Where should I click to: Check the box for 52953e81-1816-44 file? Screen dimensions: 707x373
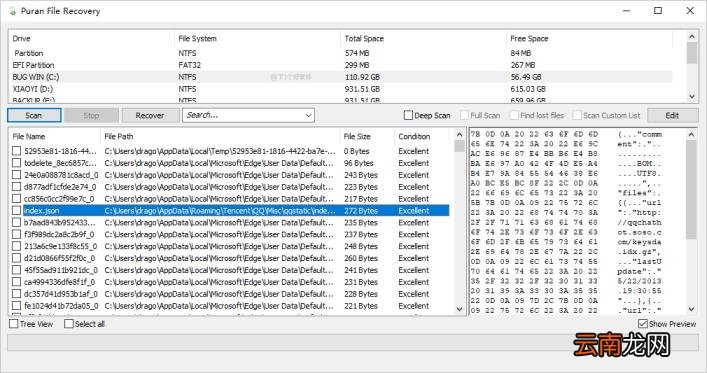coord(17,151)
